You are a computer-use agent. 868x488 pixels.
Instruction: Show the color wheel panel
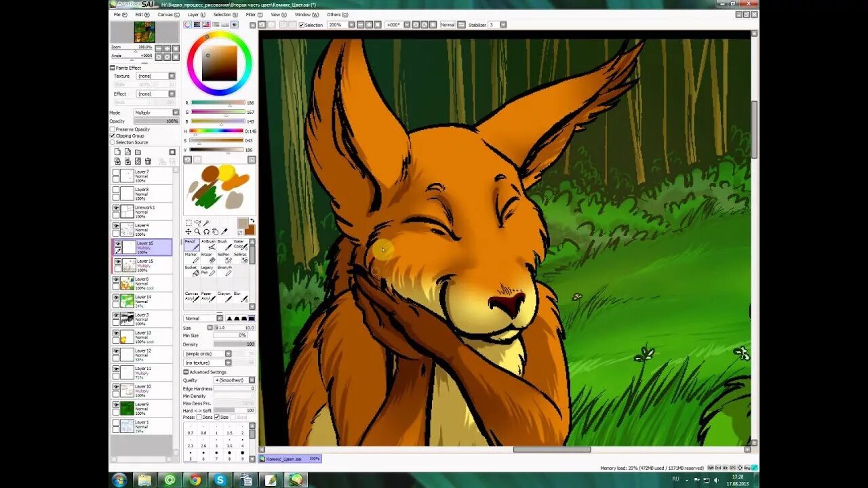click(188, 25)
